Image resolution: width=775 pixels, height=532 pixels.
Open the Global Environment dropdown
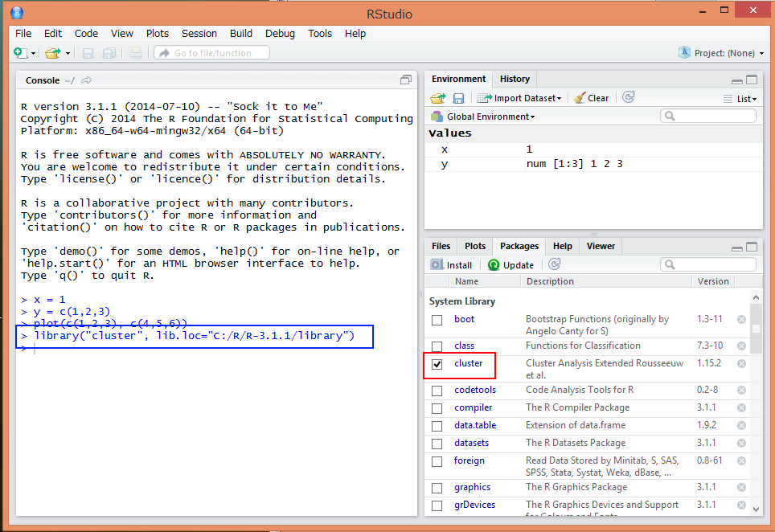coord(483,117)
